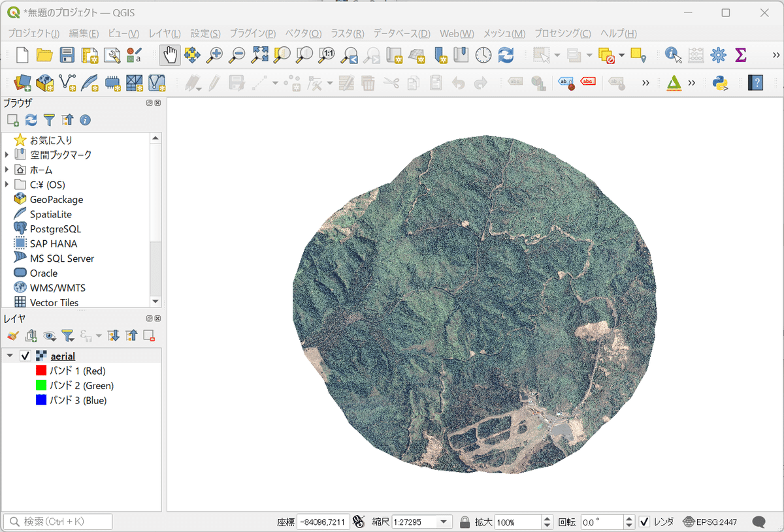The height and width of the screenshot is (532, 784).
Task: Click the EPSG:2447 CRS button
Action: click(x=710, y=522)
